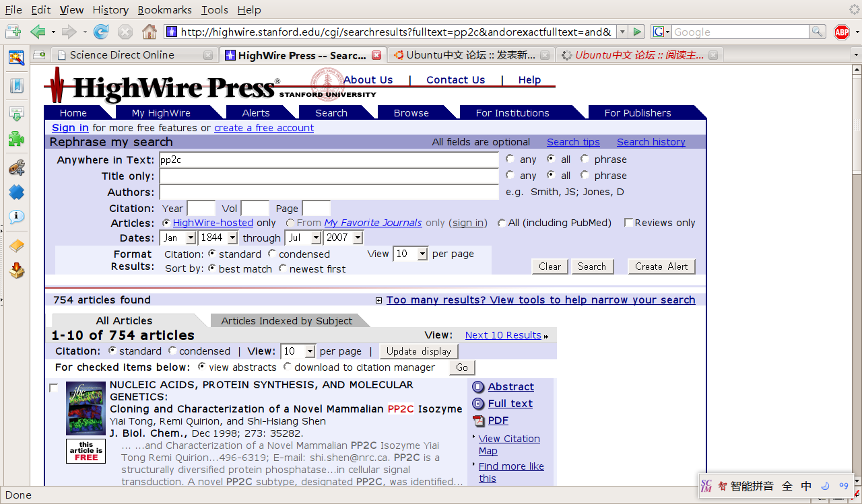Select 'phrase' radio for Anywhere in Text
The height and width of the screenshot is (504, 862).
pos(585,159)
